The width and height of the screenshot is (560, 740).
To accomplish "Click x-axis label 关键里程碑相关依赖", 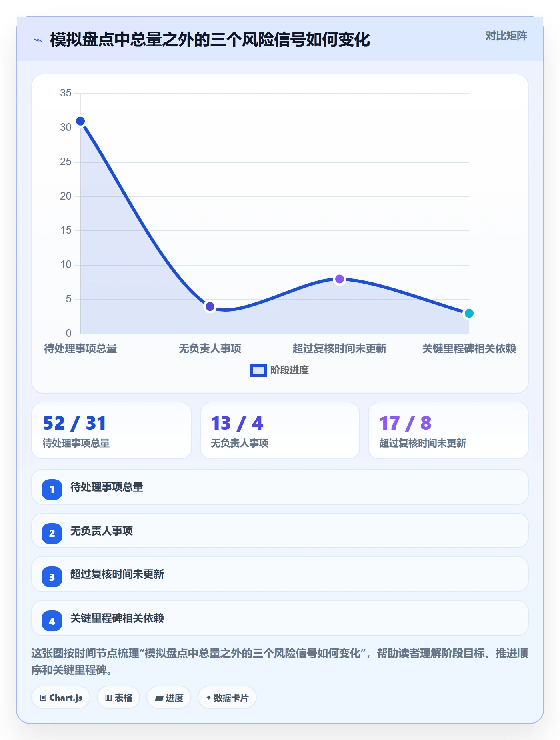I will (x=469, y=348).
